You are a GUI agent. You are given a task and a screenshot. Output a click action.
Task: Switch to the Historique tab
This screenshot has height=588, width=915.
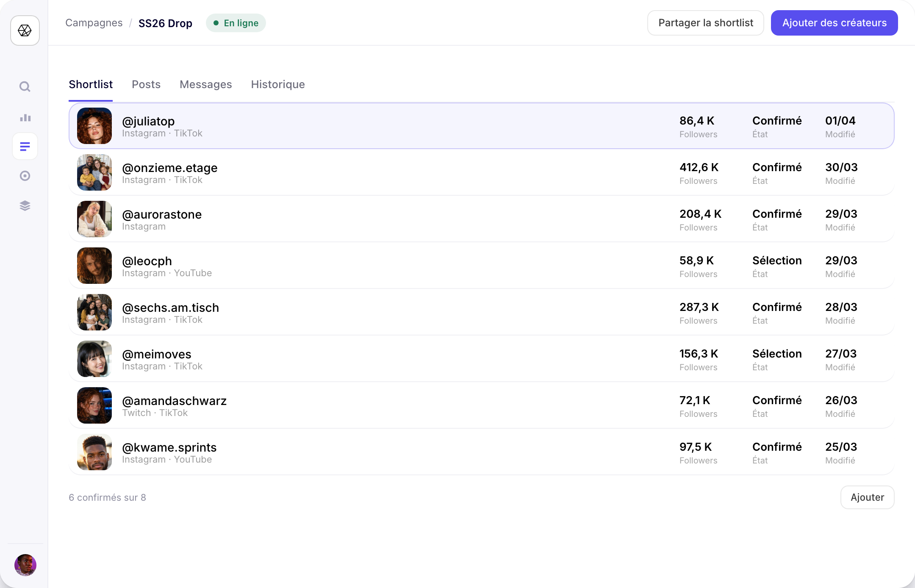(278, 84)
